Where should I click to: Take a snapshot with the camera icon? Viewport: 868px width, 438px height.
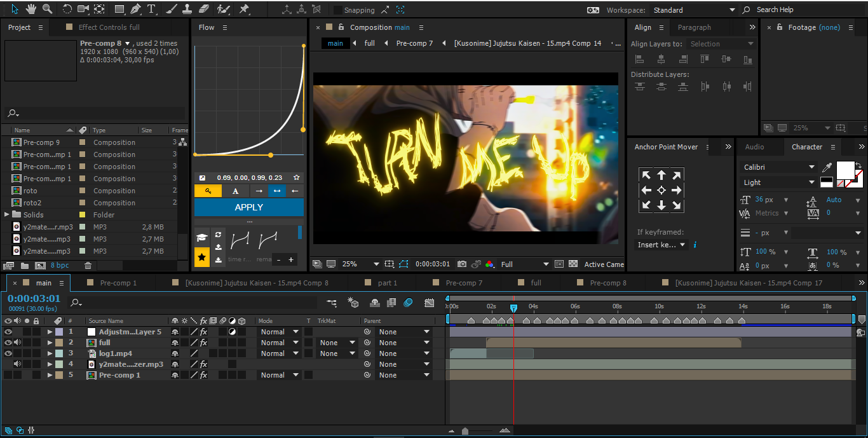click(x=462, y=264)
